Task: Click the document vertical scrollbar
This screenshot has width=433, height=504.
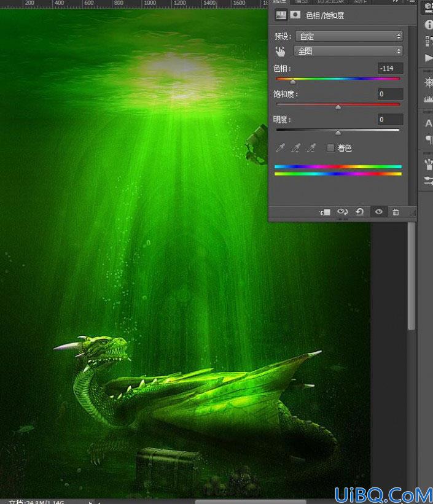Action: [x=411, y=276]
